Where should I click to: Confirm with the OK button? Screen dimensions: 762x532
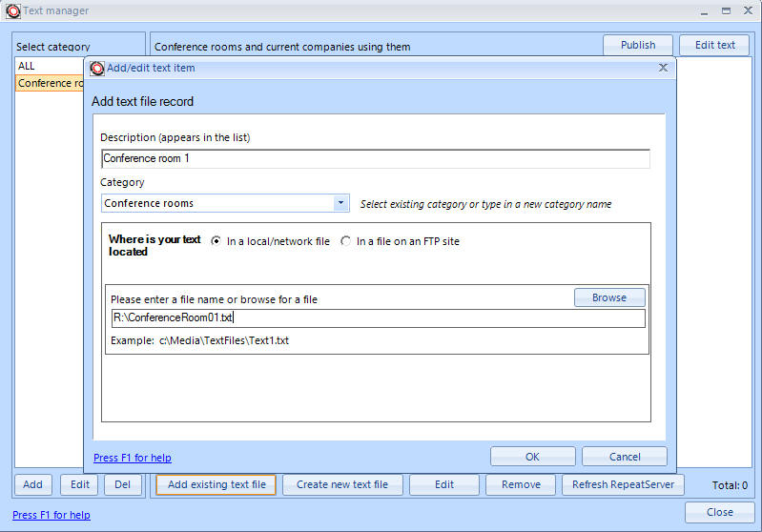pyautogui.click(x=532, y=457)
